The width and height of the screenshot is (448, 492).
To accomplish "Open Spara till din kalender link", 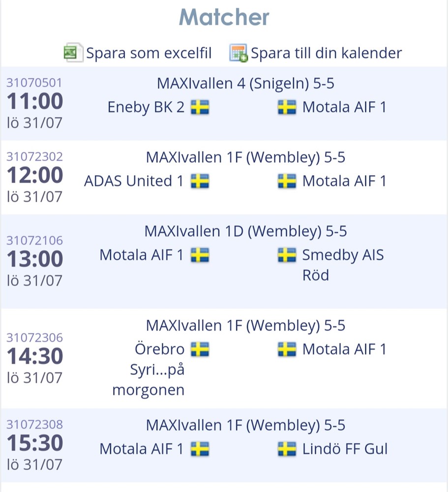I will pos(326,53).
